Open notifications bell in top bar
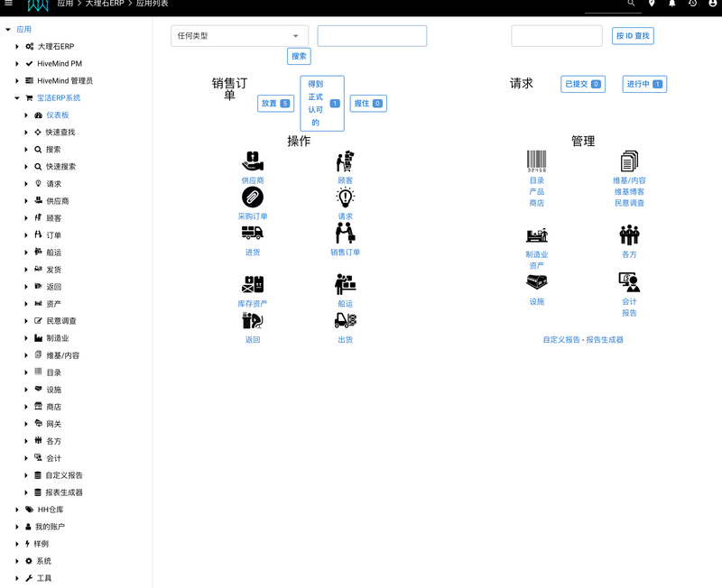This screenshot has height=588, width=722. [671, 4]
